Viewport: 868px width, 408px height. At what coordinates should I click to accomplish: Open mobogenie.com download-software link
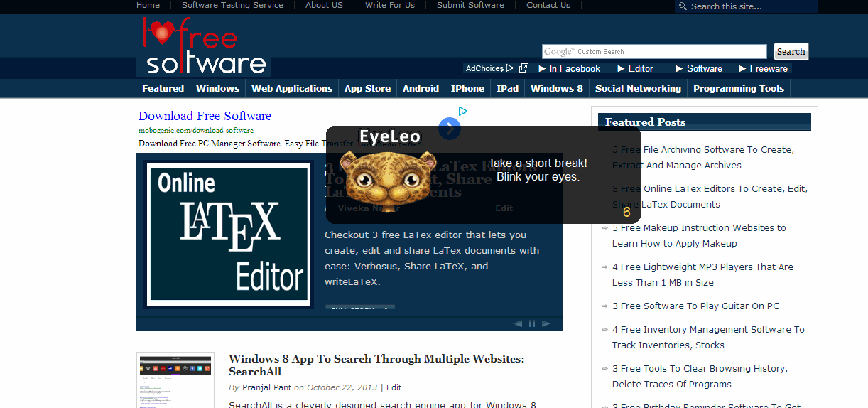coord(196,131)
